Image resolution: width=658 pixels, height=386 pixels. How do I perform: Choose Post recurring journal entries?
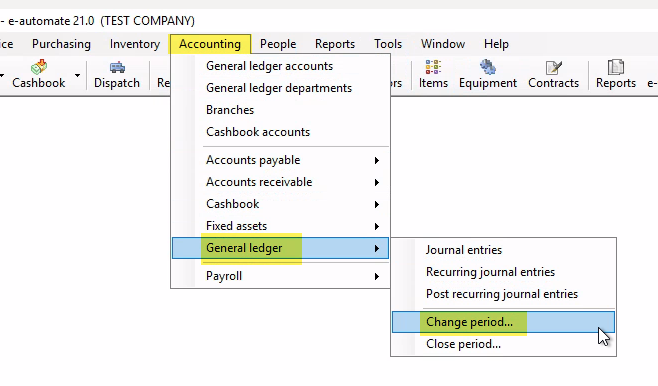(503, 294)
